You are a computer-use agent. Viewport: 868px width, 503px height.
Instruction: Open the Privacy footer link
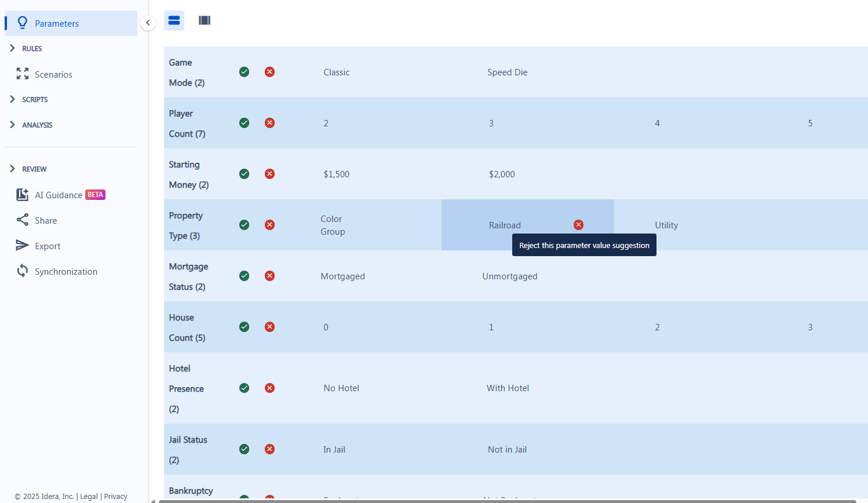pos(115,496)
